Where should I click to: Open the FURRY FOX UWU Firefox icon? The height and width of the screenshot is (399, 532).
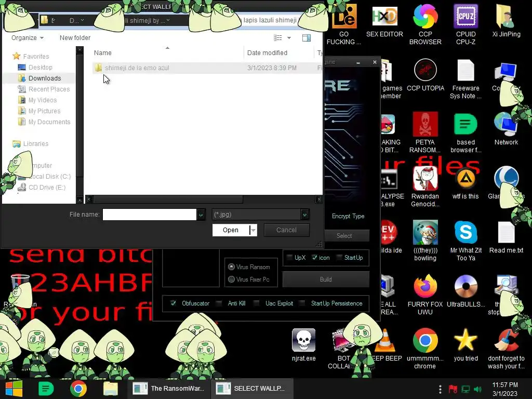point(425,295)
